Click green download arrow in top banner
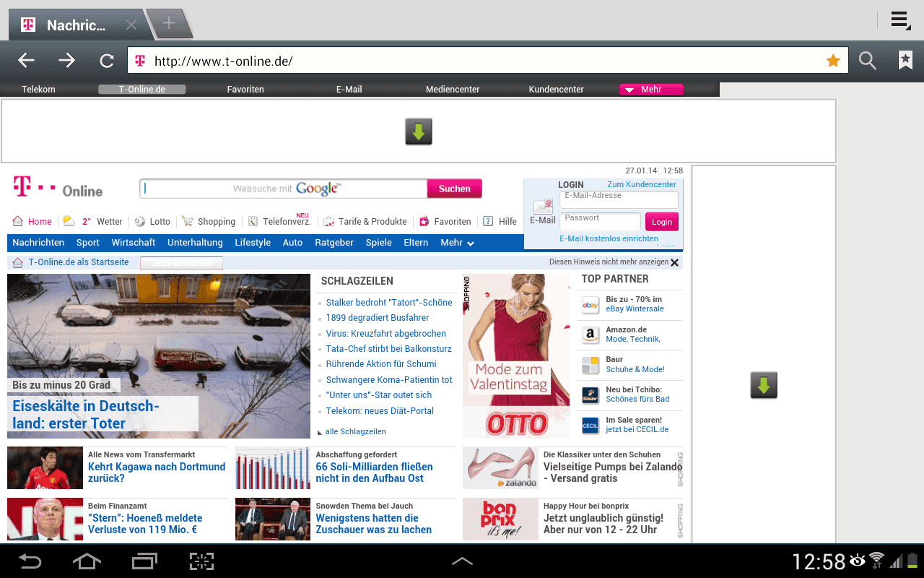This screenshot has width=924, height=578. [x=419, y=131]
